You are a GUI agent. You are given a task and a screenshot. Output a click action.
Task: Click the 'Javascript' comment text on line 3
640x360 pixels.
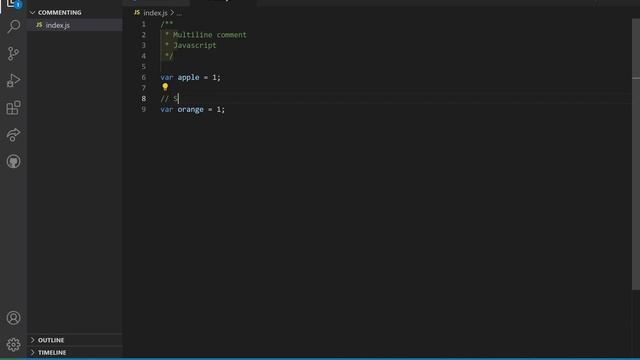[x=195, y=45]
